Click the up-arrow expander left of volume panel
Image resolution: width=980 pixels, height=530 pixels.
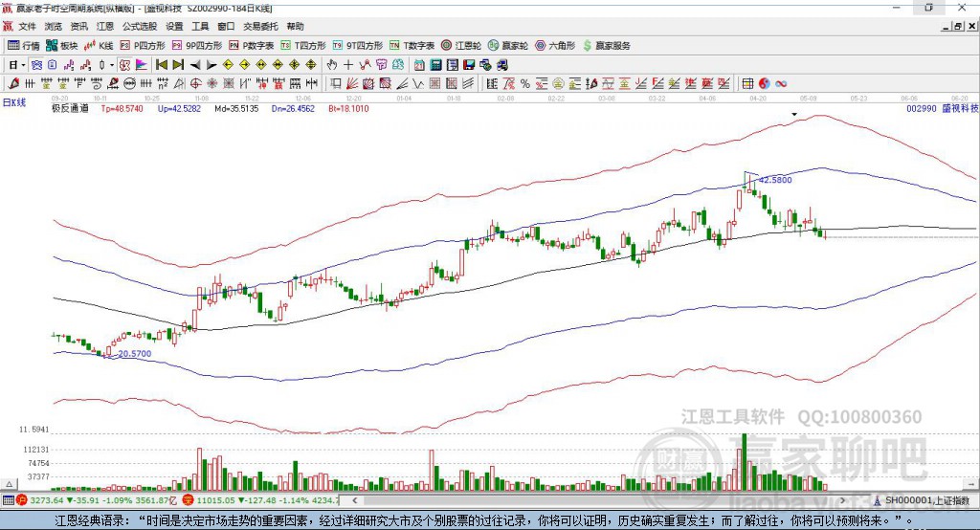(10, 484)
